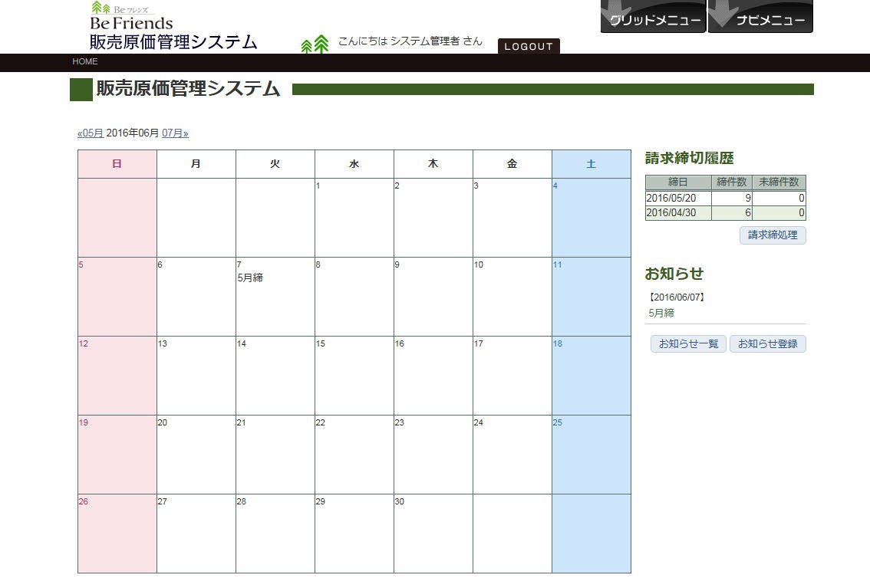Click the 請求締処理 button

pos(773,235)
